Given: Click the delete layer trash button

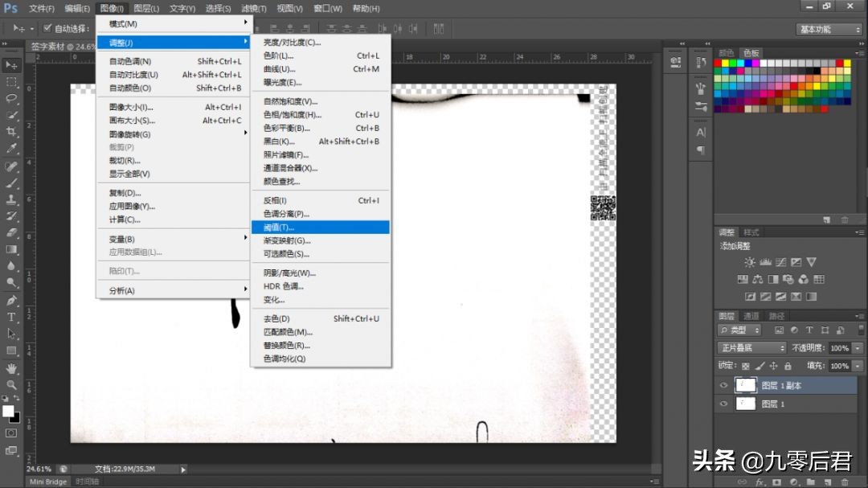Looking at the screenshot, I should 845,482.
